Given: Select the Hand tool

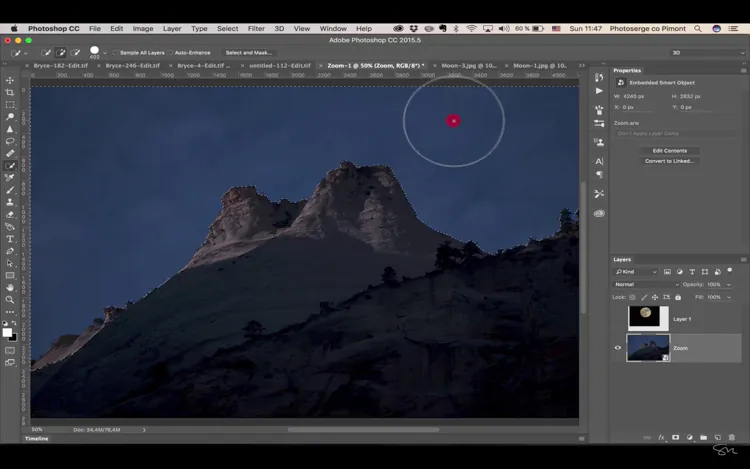Looking at the screenshot, I should tap(10, 288).
